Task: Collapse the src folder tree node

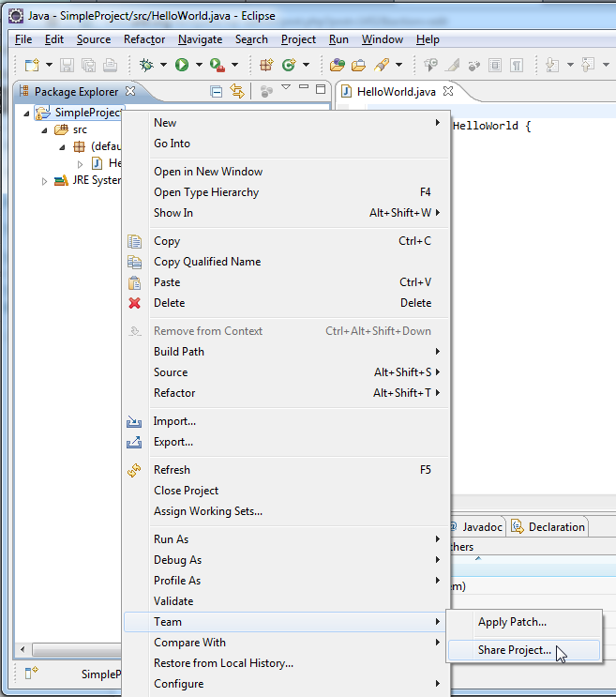Action: 44,130
